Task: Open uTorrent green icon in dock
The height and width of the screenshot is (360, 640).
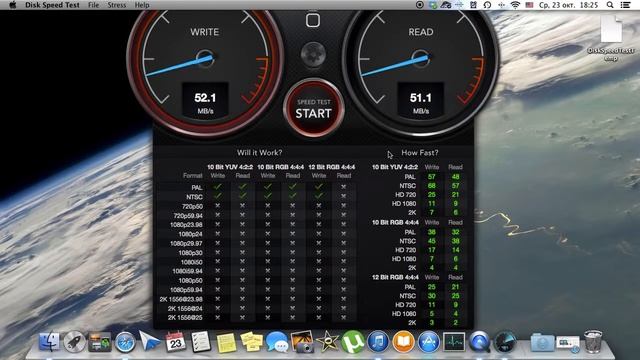Action: click(353, 342)
